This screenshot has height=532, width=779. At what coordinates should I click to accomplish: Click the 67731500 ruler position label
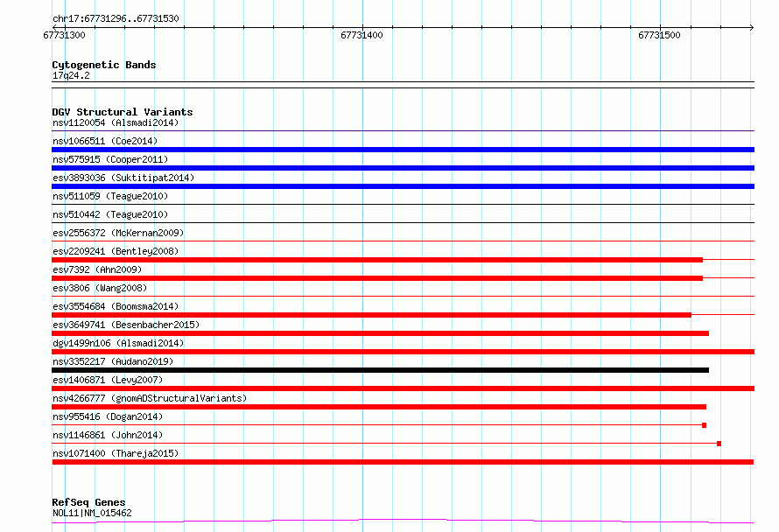click(x=659, y=35)
